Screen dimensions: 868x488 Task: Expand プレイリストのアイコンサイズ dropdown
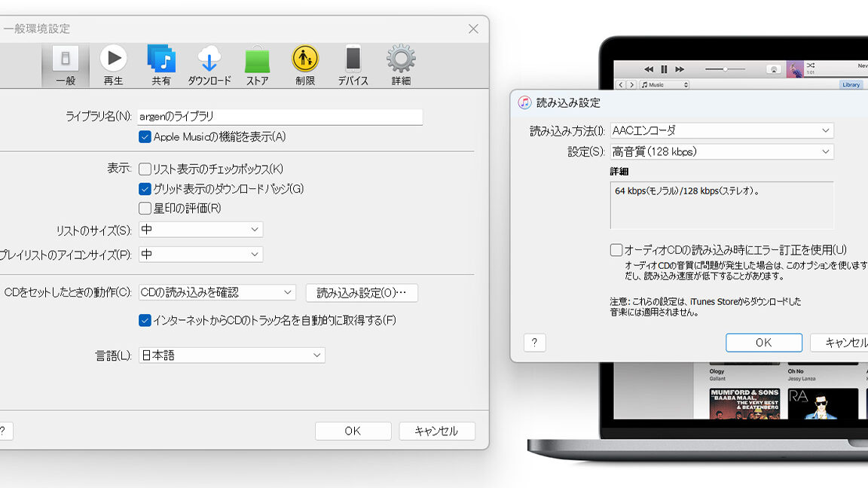(x=200, y=254)
